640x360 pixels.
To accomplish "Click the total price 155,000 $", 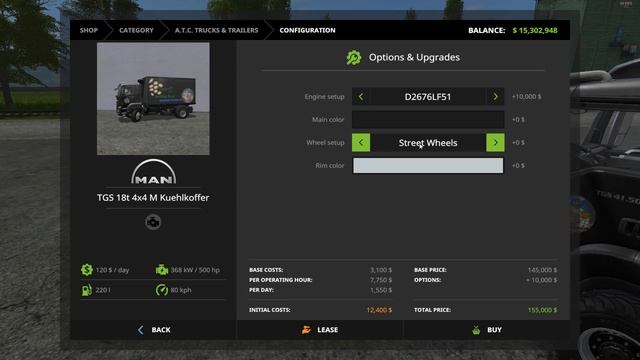I will click(542, 310).
